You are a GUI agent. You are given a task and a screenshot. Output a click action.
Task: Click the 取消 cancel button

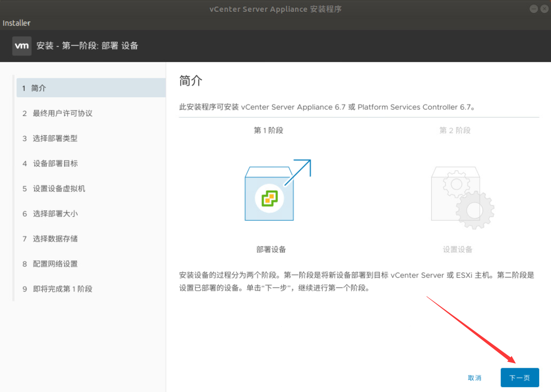(x=475, y=378)
